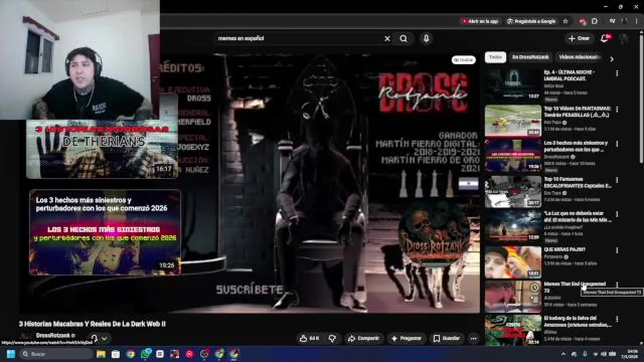Screen dimensions: 644x362
Task: Click the Crear button
Action: [x=579, y=38]
